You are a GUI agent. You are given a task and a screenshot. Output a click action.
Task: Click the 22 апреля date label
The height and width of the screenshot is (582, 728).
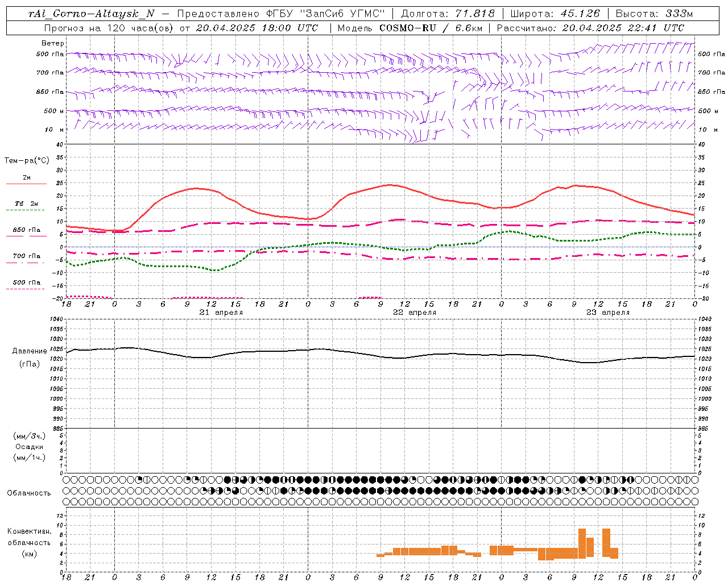click(415, 313)
